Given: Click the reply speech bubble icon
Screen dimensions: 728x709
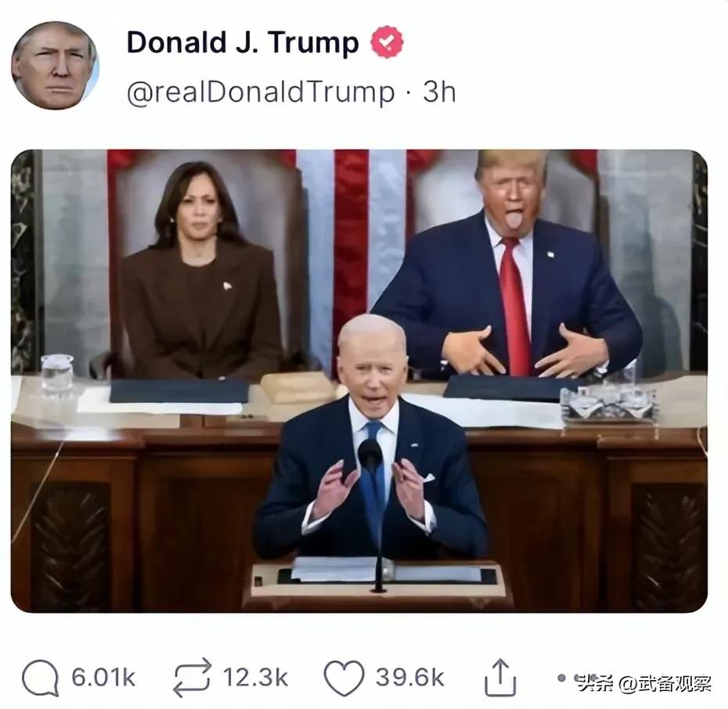Looking at the screenshot, I should tap(41, 678).
